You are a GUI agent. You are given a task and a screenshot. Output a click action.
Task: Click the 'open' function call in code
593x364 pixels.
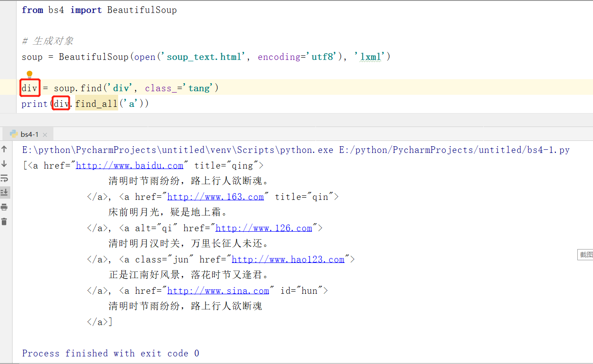pos(145,57)
